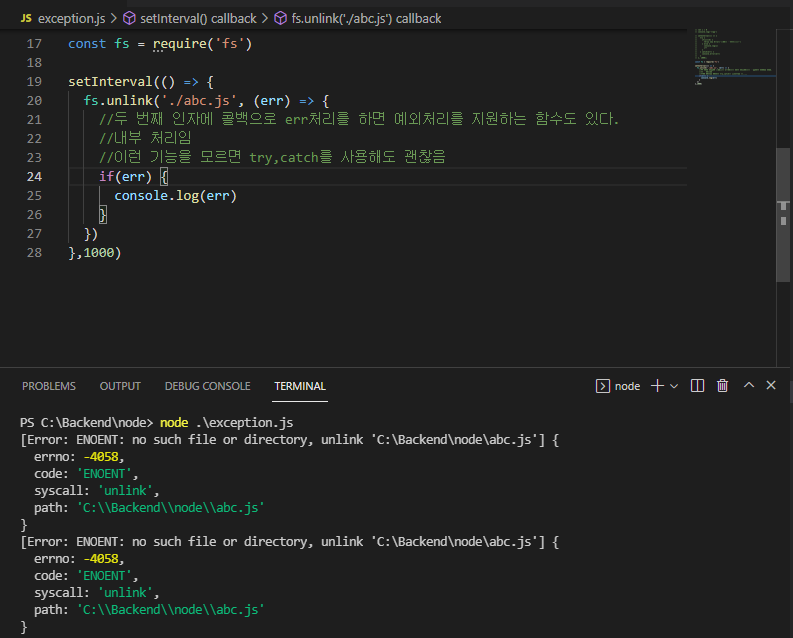Click './abc.js' string on line 20
Screen dimensions: 793x638
point(199,101)
